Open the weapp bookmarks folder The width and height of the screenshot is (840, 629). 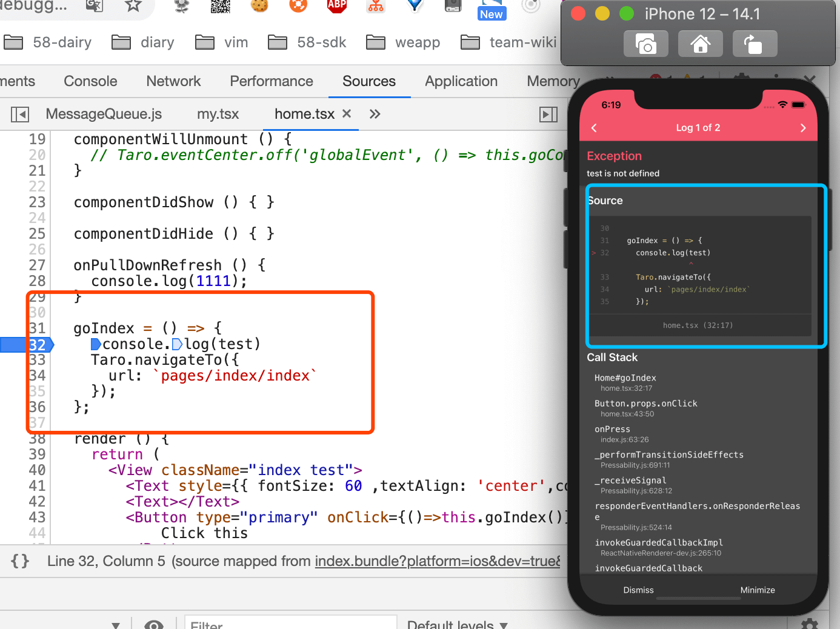tap(403, 42)
